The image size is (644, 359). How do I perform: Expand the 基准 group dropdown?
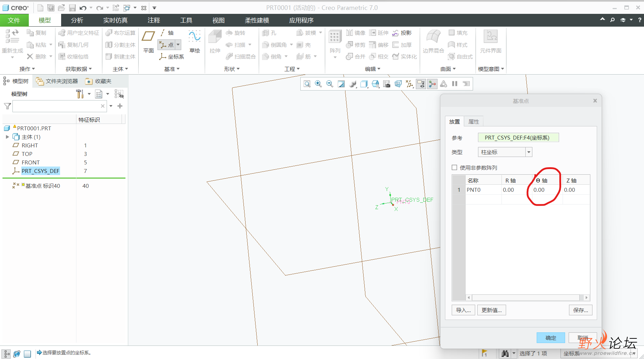pyautogui.click(x=172, y=69)
